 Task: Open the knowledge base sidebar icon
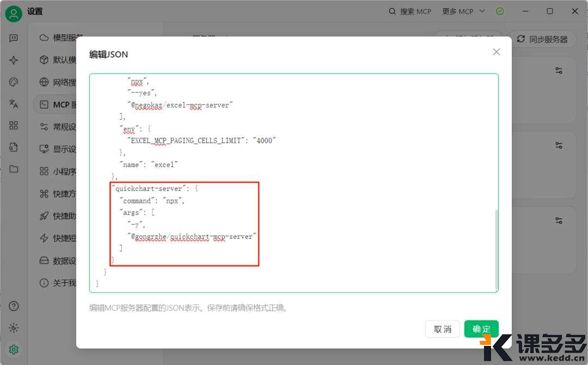14,147
